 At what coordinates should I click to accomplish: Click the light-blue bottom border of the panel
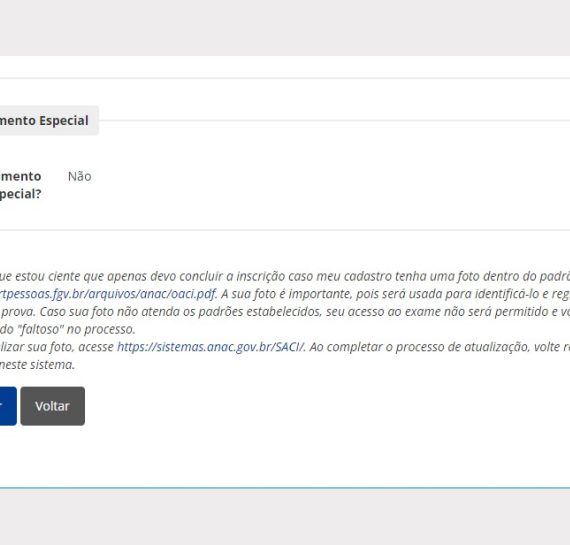(285, 488)
